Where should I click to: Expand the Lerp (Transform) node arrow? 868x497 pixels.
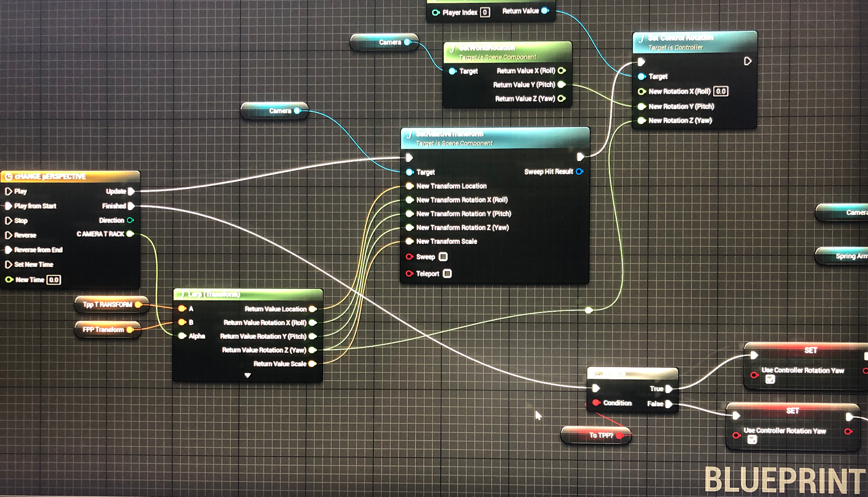(247, 375)
